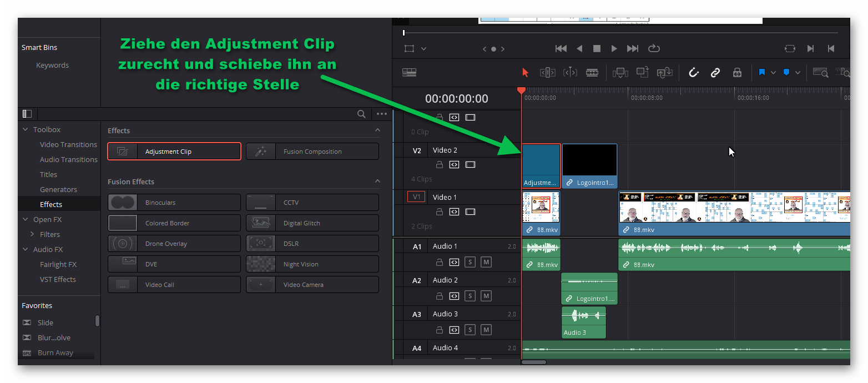
Task: Open the timeline view options icon
Action: pyautogui.click(x=409, y=73)
